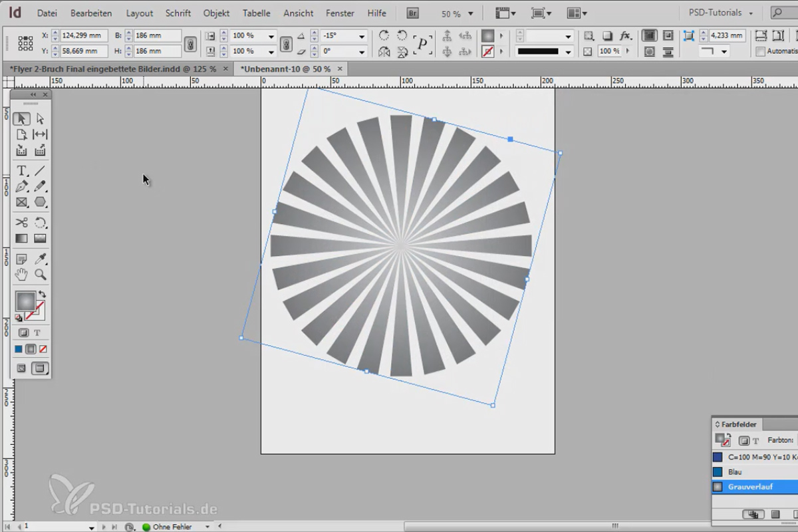The height and width of the screenshot is (532, 798).
Task: Open the fx effects button
Action: [625, 36]
